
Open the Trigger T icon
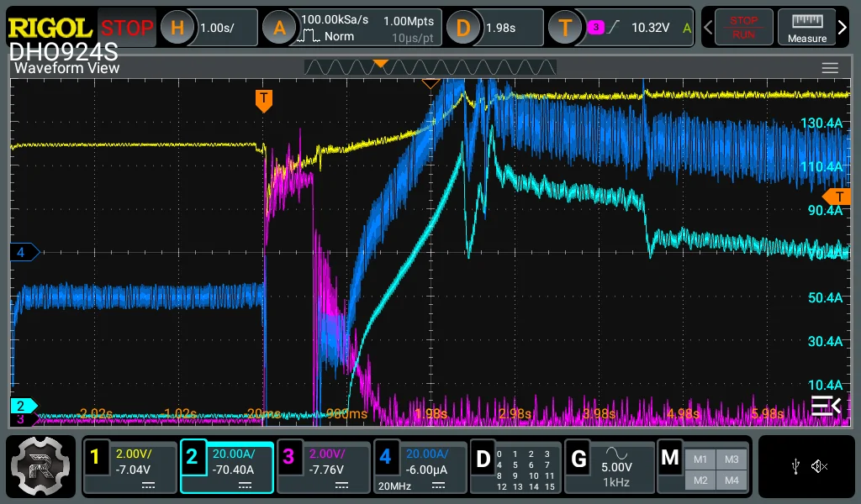[x=565, y=28]
